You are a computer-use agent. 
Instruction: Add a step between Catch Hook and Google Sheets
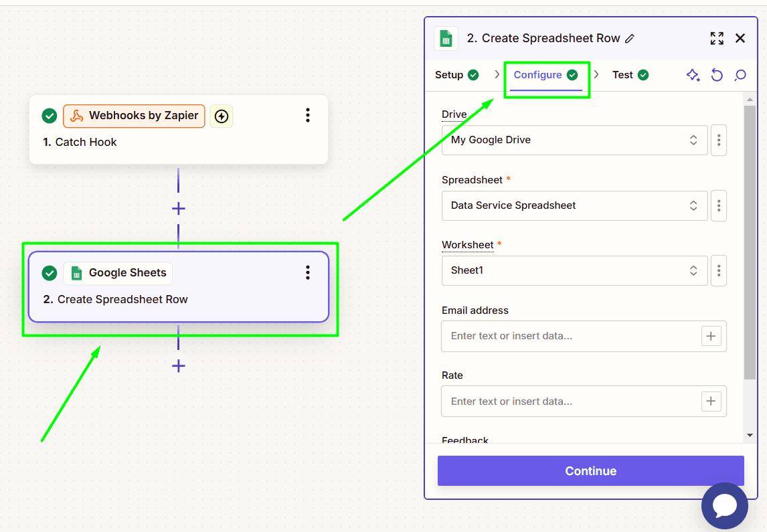(179, 209)
